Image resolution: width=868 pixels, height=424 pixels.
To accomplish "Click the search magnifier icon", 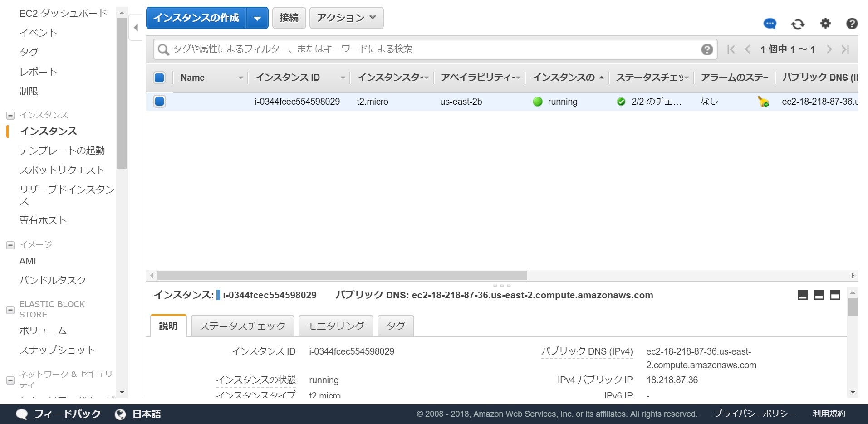I will point(163,49).
